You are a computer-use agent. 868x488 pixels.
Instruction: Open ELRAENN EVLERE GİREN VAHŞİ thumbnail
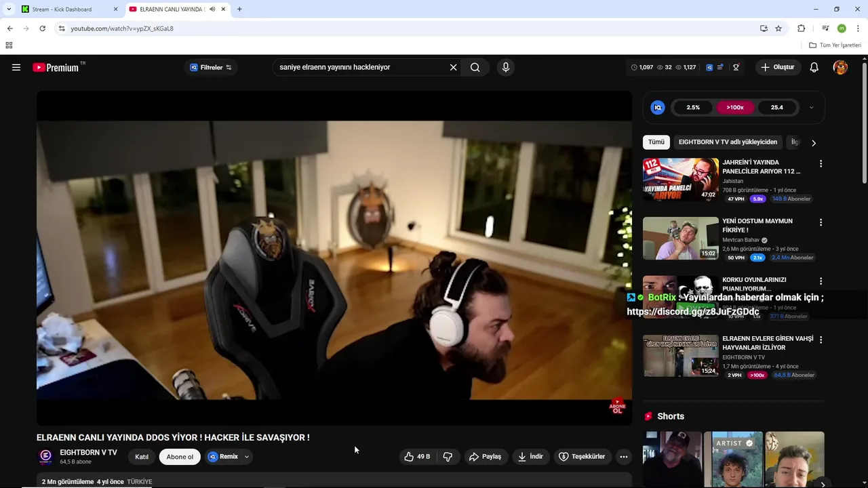(681, 356)
